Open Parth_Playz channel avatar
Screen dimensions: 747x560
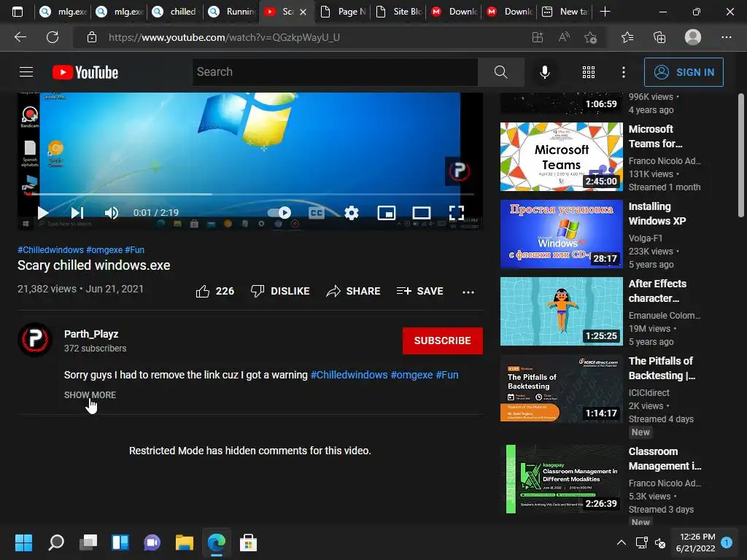pyautogui.click(x=35, y=340)
